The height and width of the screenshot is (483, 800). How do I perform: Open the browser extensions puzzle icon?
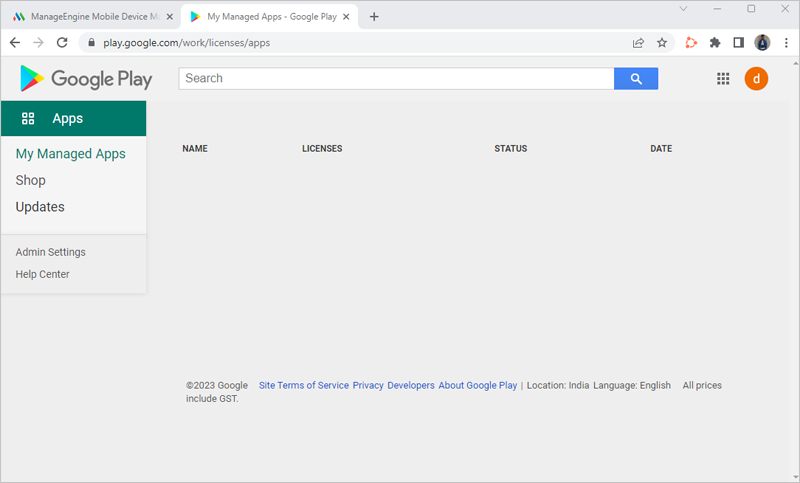coord(715,43)
